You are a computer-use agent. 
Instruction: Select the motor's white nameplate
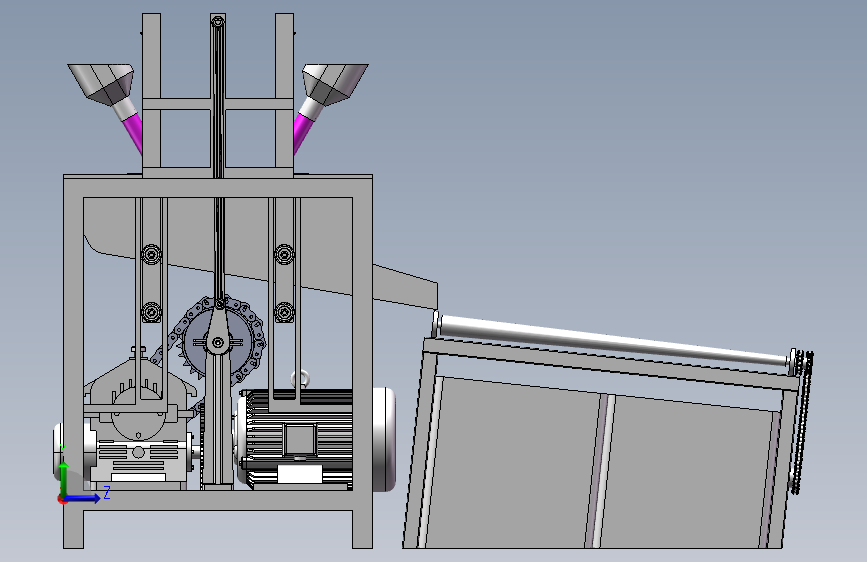(x=300, y=475)
